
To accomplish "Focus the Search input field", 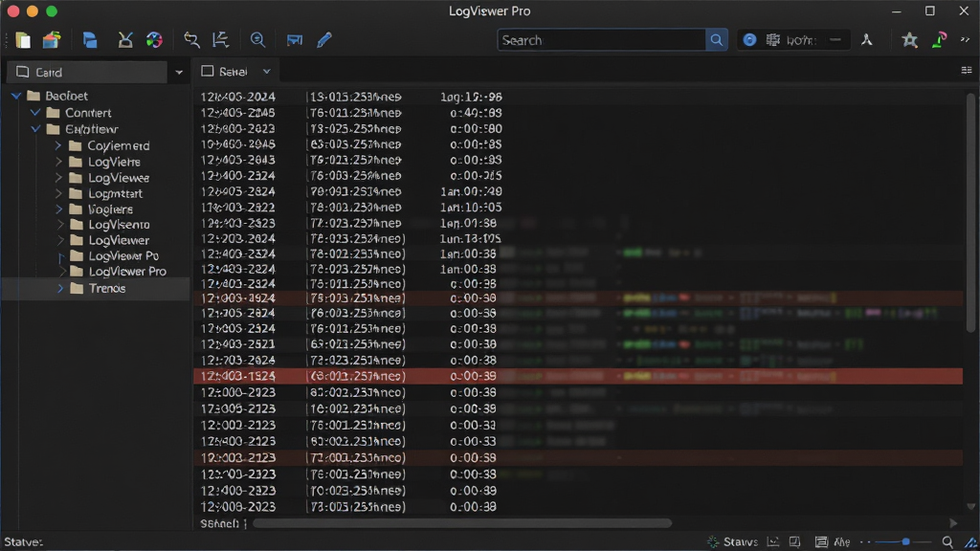I will (602, 40).
